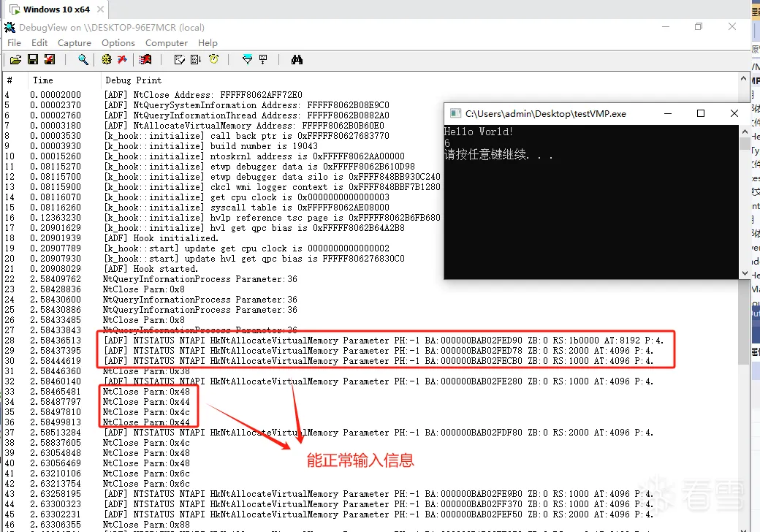This screenshot has height=532, width=760.
Task: Click the console window scroll up arrow
Action: click(745, 132)
